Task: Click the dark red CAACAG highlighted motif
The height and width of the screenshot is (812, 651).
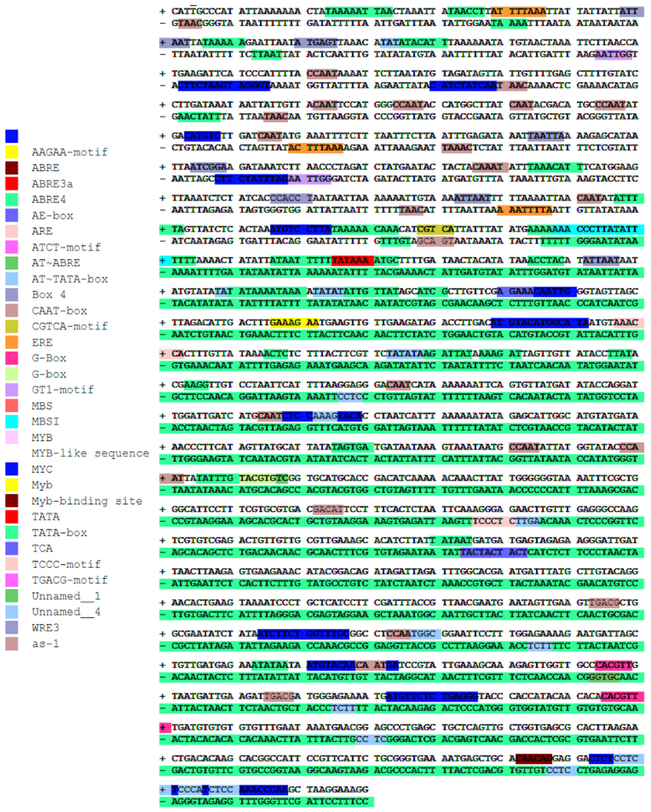Action: coord(533,758)
